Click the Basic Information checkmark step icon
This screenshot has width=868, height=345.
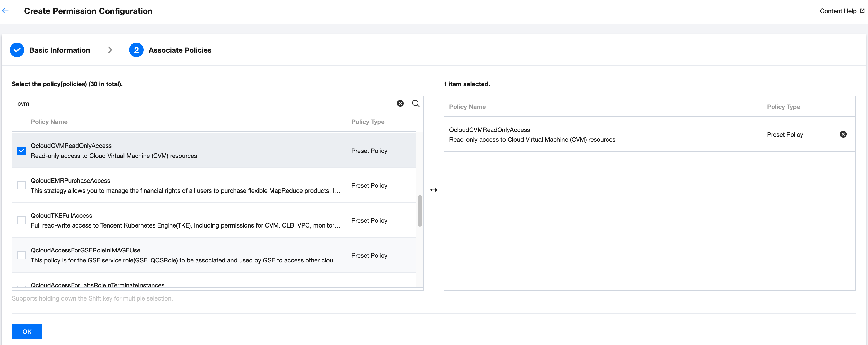tap(17, 50)
